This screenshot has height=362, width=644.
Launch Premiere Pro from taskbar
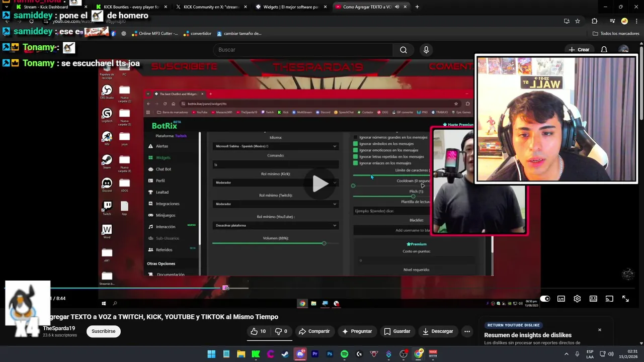pyautogui.click(x=315, y=354)
